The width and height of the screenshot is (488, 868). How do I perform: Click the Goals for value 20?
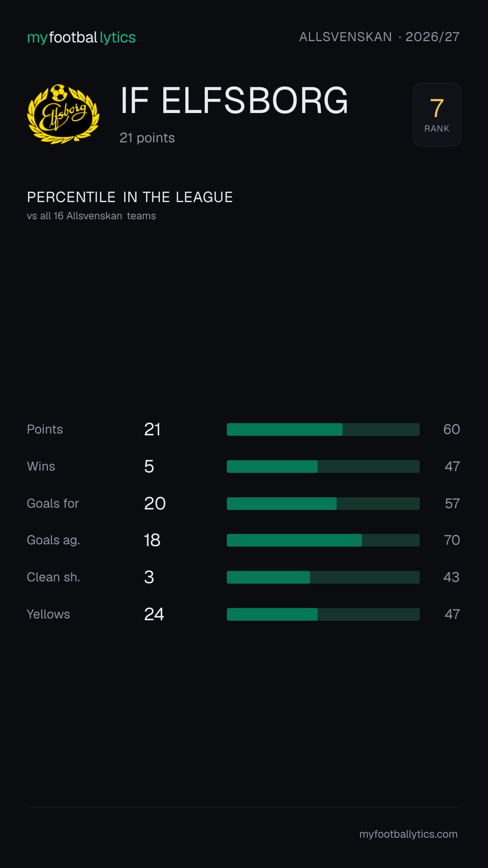pos(155,504)
